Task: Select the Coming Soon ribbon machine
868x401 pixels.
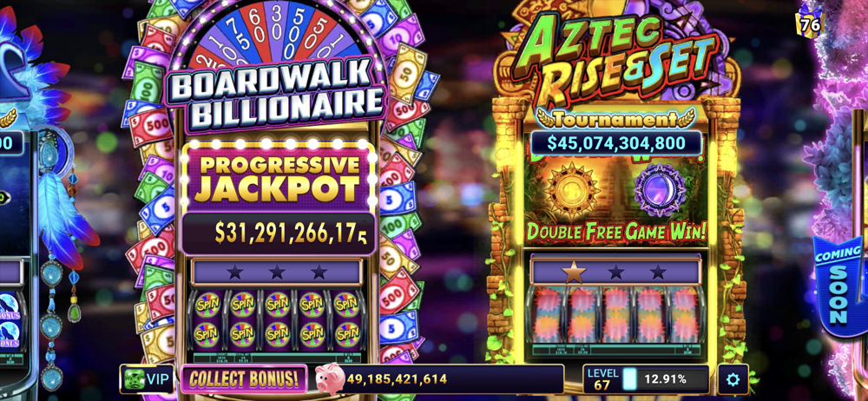Action: [x=839, y=286]
